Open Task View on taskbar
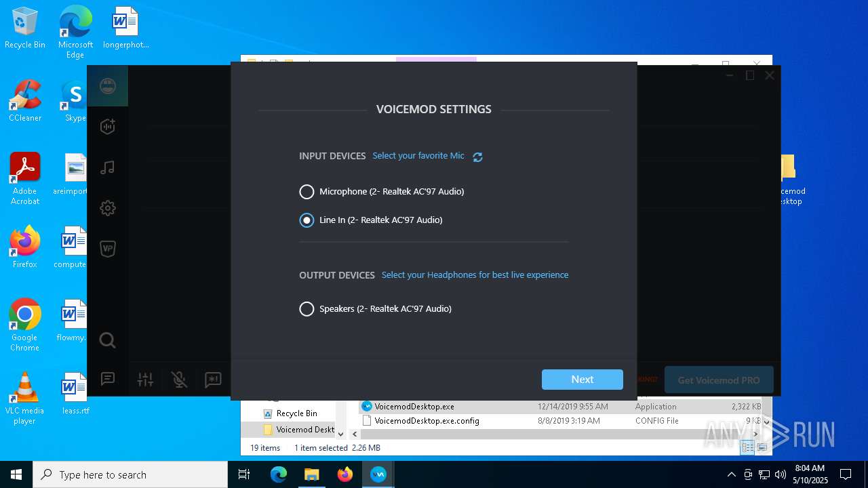 point(244,474)
